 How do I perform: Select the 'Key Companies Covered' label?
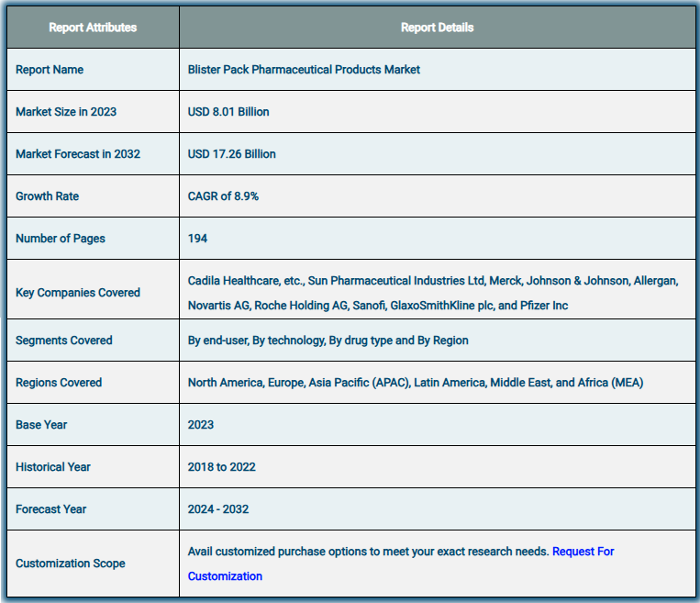(x=78, y=293)
